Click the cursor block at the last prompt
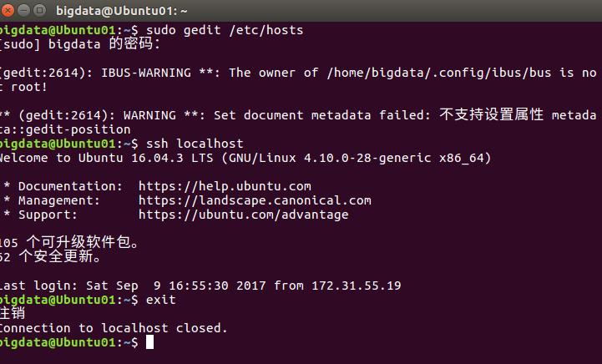Image resolution: width=602 pixels, height=364 pixels. [x=149, y=342]
